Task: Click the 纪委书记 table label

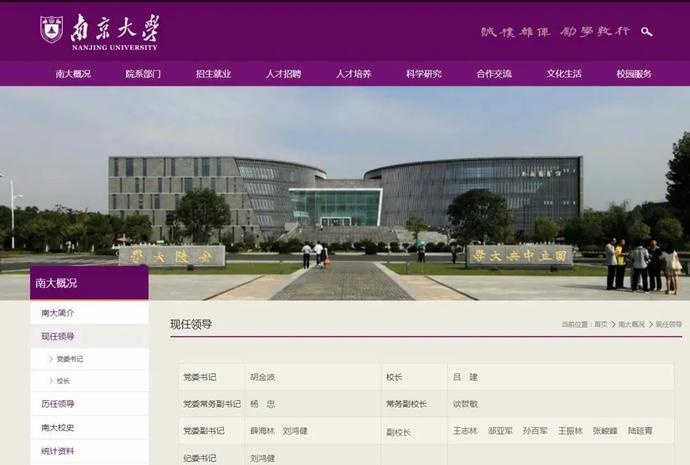Action: click(x=200, y=458)
